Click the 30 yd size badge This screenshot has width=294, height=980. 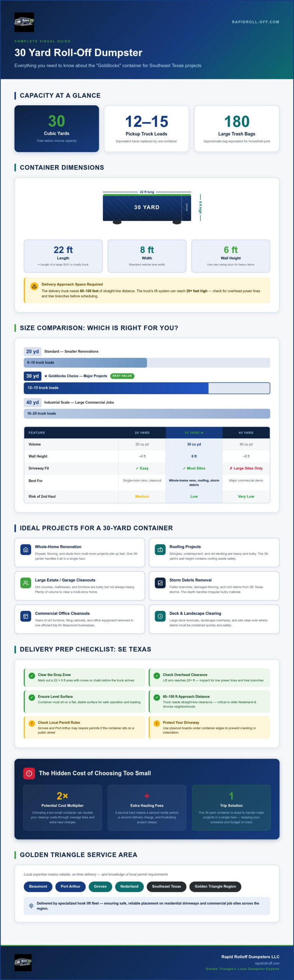pos(33,376)
